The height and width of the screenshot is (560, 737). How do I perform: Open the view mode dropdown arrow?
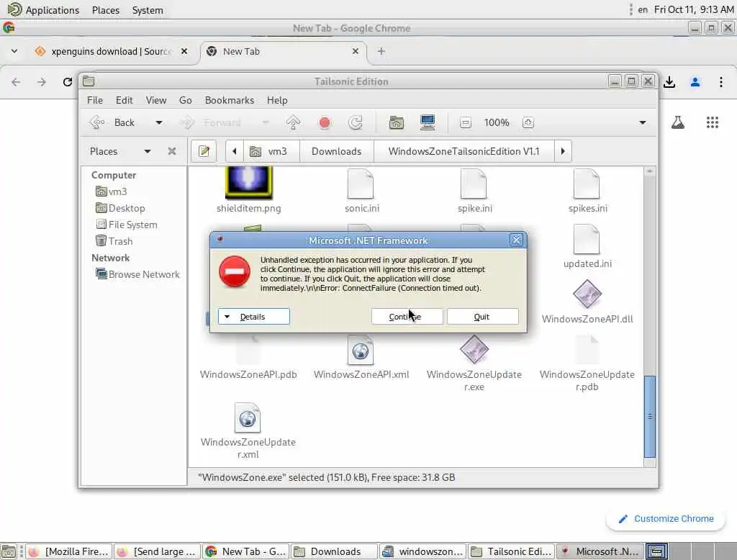pos(643,122)
